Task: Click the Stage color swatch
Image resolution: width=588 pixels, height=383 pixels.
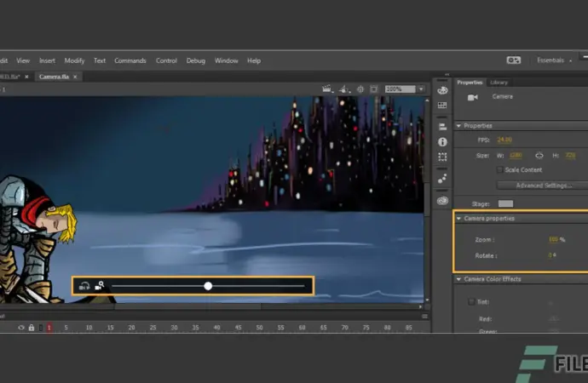Action: pyautogui.click(x=505, y=203)
